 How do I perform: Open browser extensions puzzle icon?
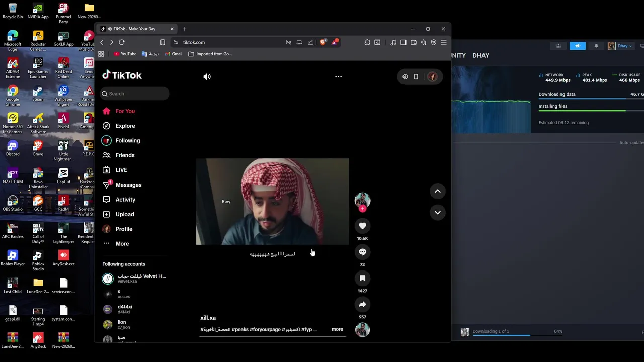point(367,42)
